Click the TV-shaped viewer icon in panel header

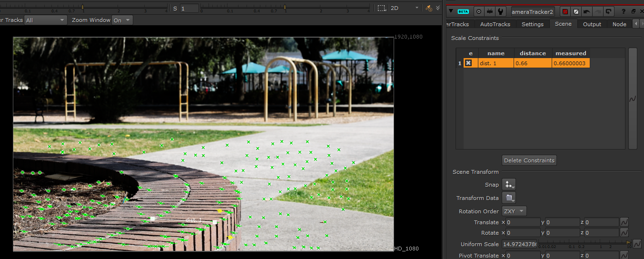coord(489,11)
